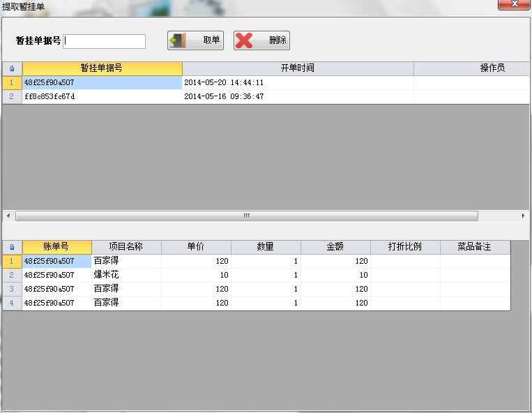Select row number 2 in lower table
Image resolution: width=532 pixels, height=413 pixels.
[13, 276]
